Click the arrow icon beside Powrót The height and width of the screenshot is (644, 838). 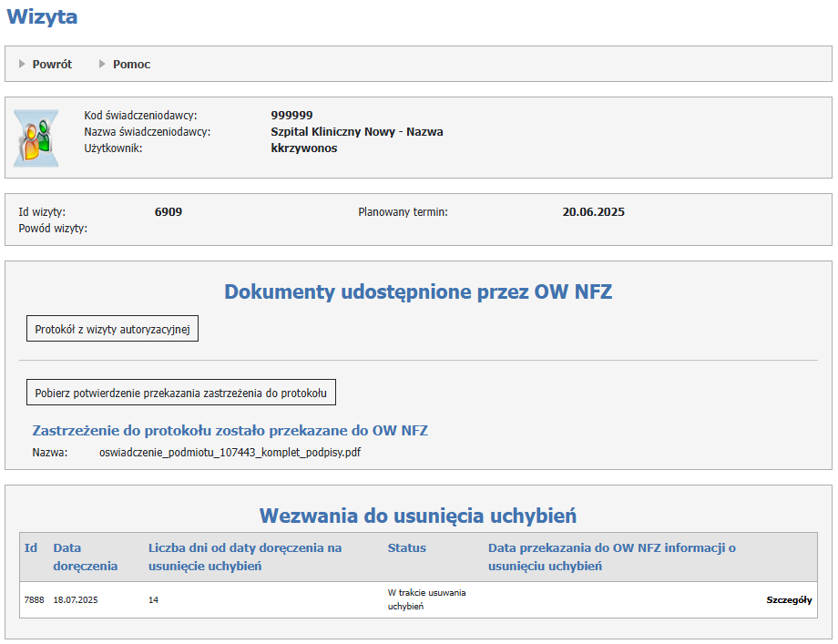pyautogui.click(x=22, y=65)
